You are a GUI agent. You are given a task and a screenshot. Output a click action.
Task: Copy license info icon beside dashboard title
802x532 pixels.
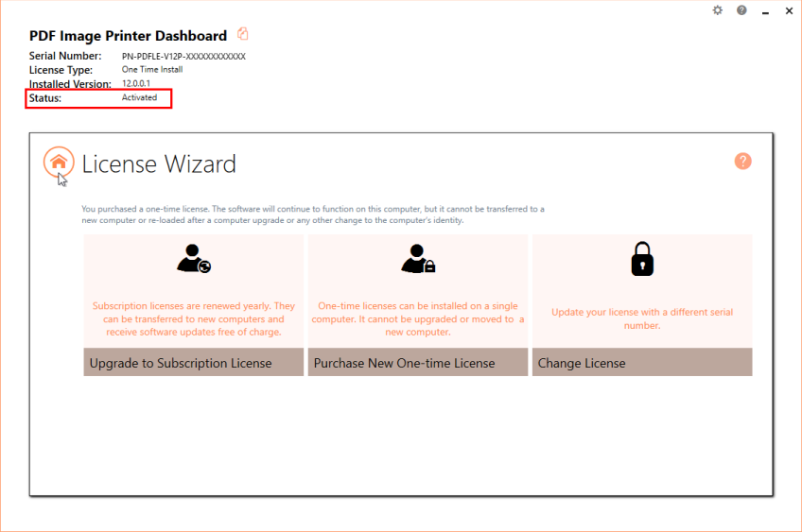(x=243, y=34)
